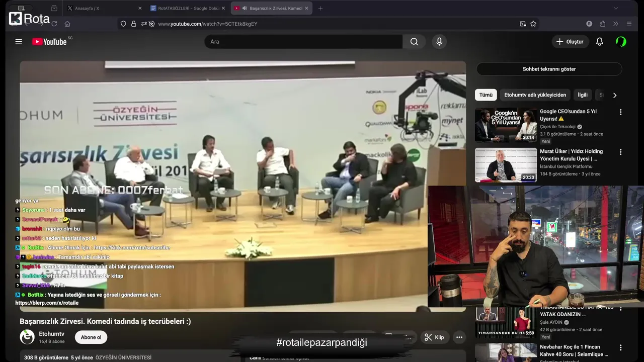The width and height of the screenshot is (644, 362).
Task: Click the Başarısızlık Zirvesi video player
Action: (243, 186)
